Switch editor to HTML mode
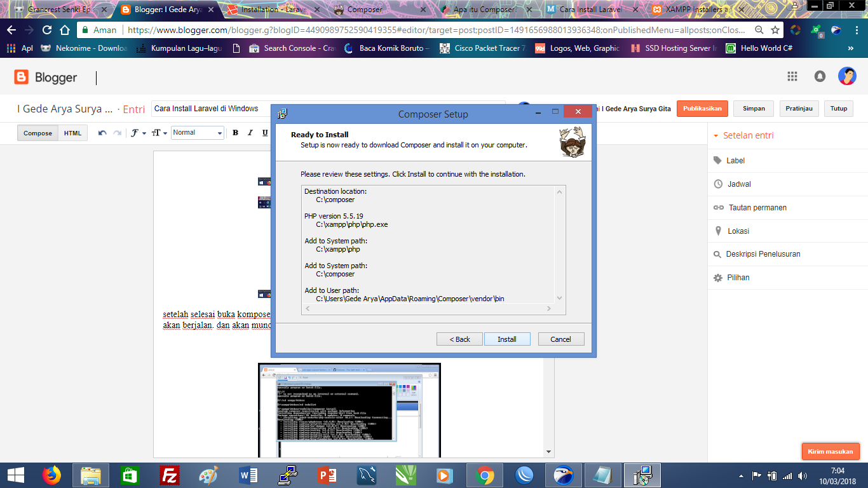This screenshot has width=868, height=488. (x=72, y=133)
